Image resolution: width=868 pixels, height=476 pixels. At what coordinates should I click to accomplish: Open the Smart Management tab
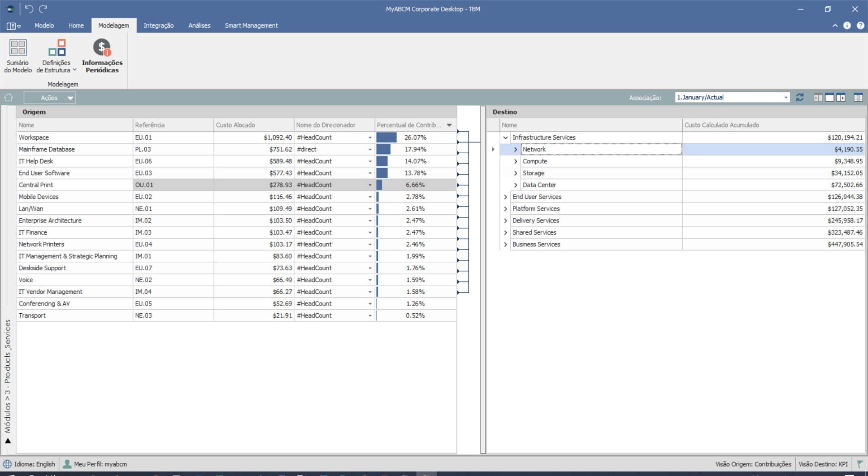click(x=251, y=26)
